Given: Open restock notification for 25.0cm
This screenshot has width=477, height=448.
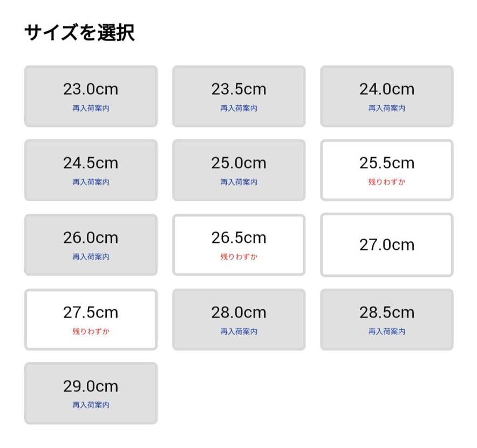Looking at the screenshot, I should point(238,182).
